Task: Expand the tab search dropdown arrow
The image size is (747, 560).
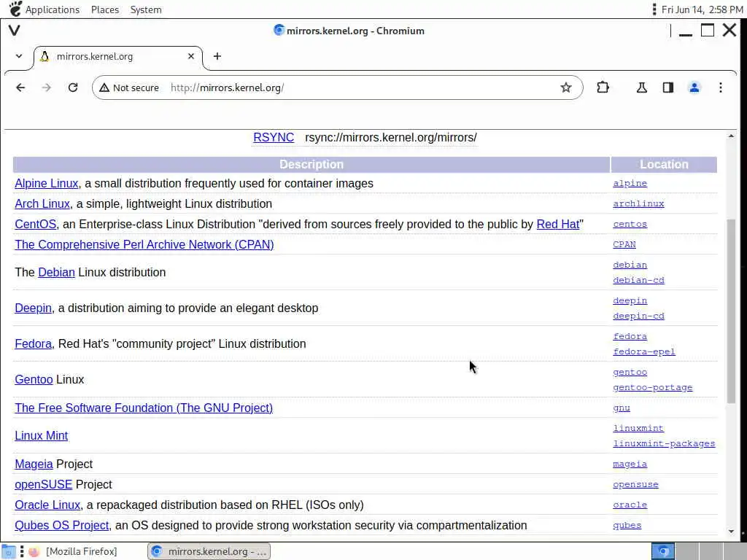Action: 18,56
